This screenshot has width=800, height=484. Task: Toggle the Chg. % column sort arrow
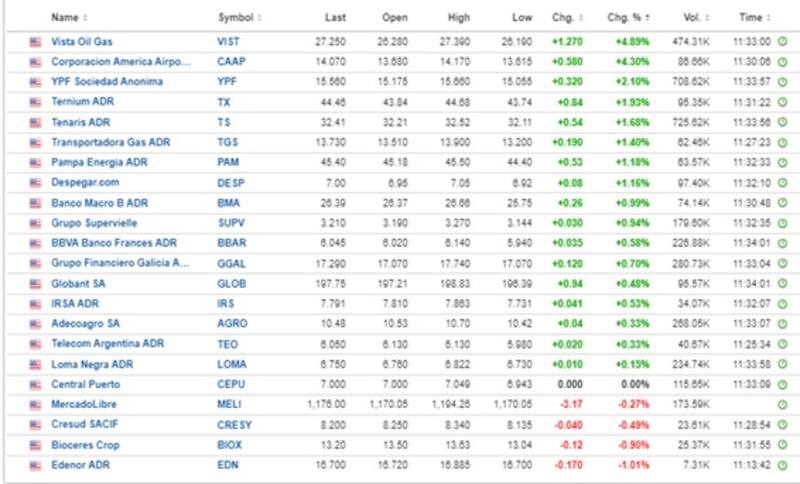pyautogui.click(x=648, y=18)
